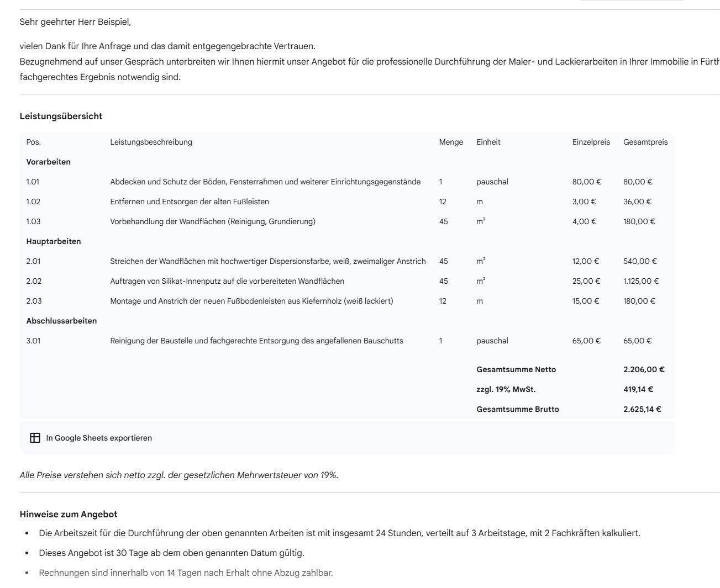The width and height of the screenshot is (720, 588).
Task: Click the 'Hinweise zum Angebot' heading
Action: pyautogui.click(x=69, y=514)
